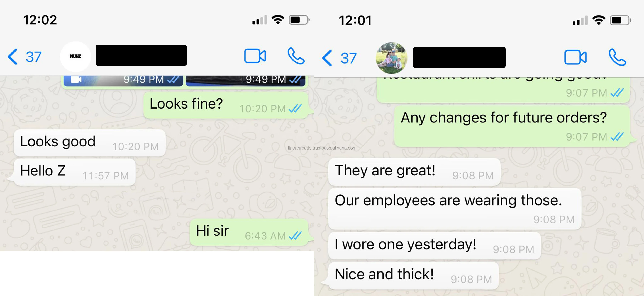This screenshot has height=296, width=644.
Task: Go back using left chat's back chevron
Action: click(13, 57)
